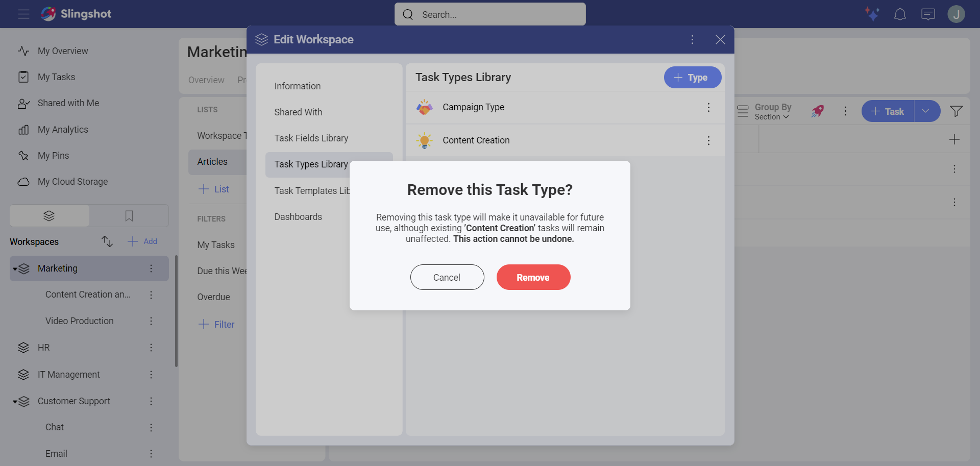Open Email item options menu

(x=151, y=454)
